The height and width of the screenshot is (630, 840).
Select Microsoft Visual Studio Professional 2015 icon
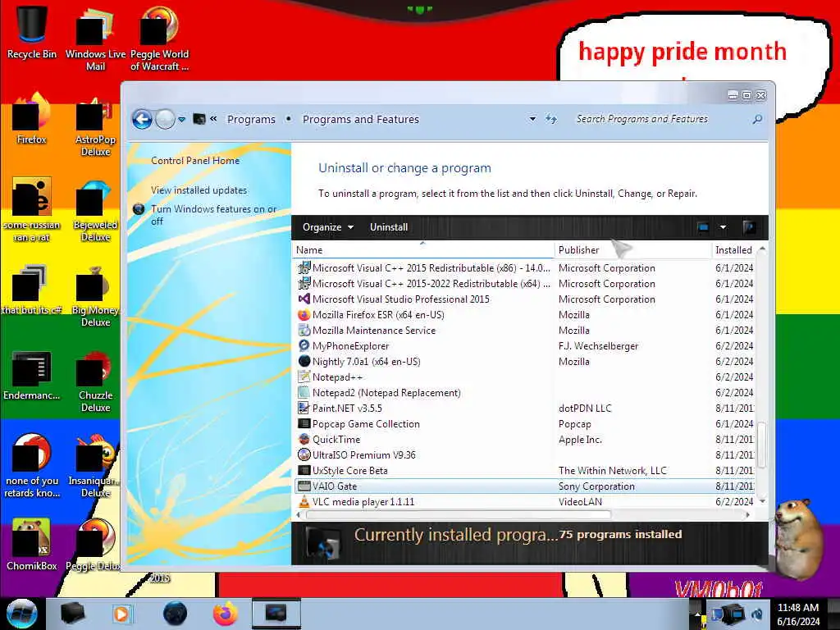point(304,299)
